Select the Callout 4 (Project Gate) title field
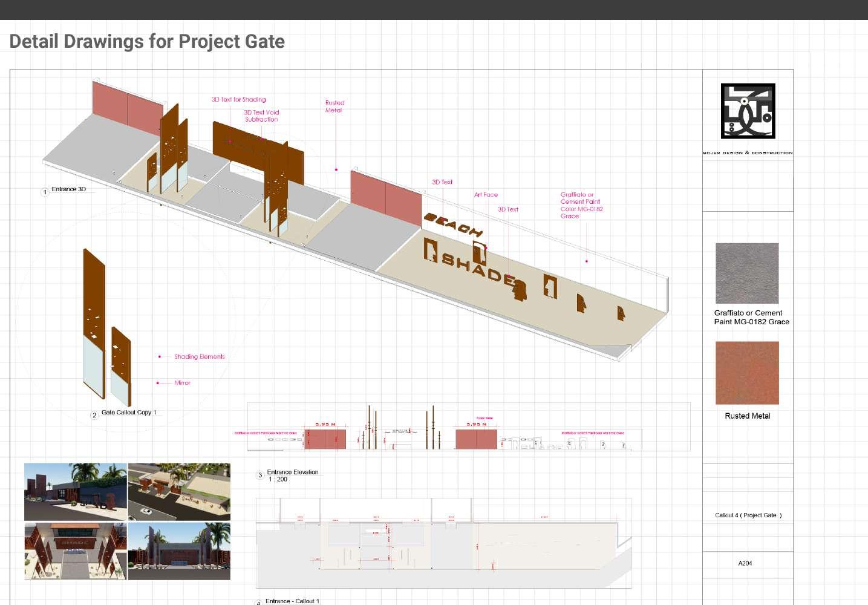868x605 pixels. pyautogui.click(x=748, y=515)
